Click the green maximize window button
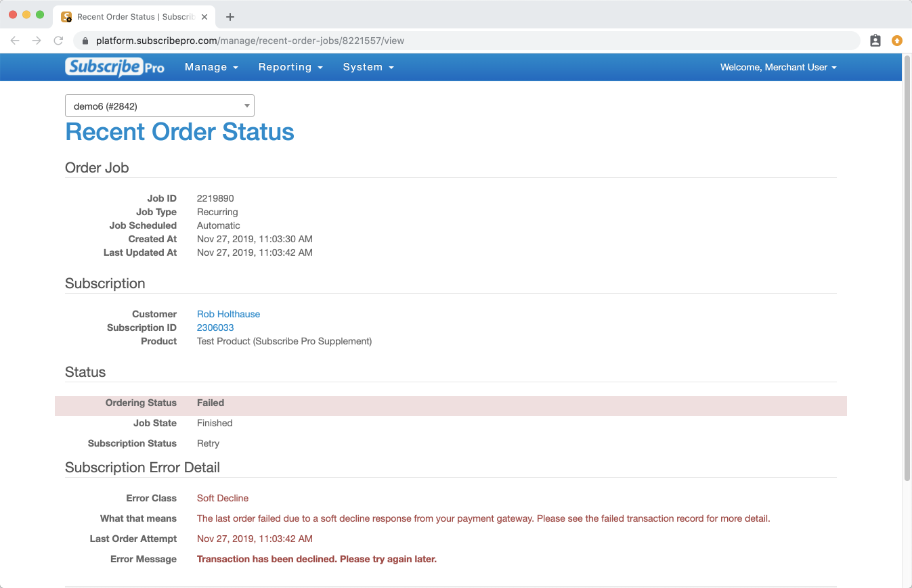912x588 pixels. [x=40, y=15]
